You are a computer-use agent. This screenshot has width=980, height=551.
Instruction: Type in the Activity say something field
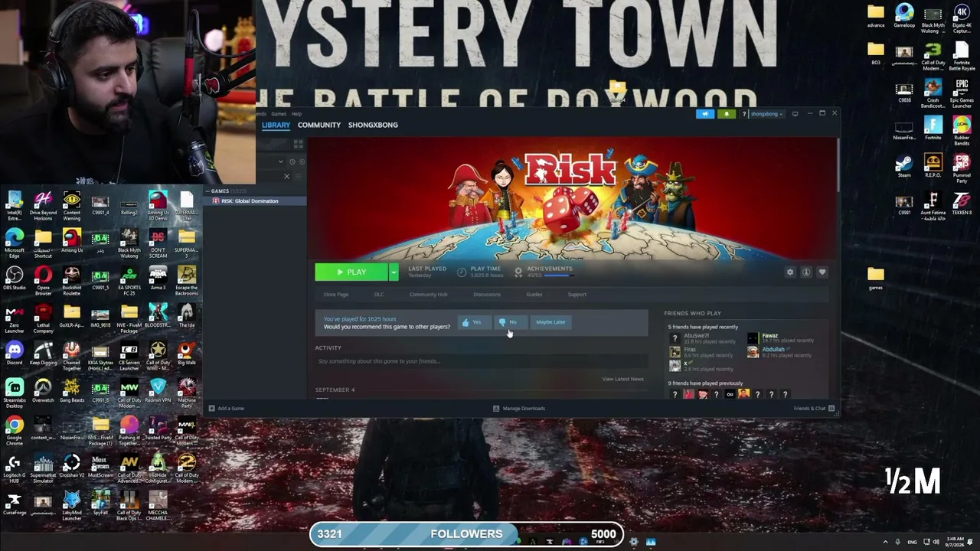pos(481,361)
